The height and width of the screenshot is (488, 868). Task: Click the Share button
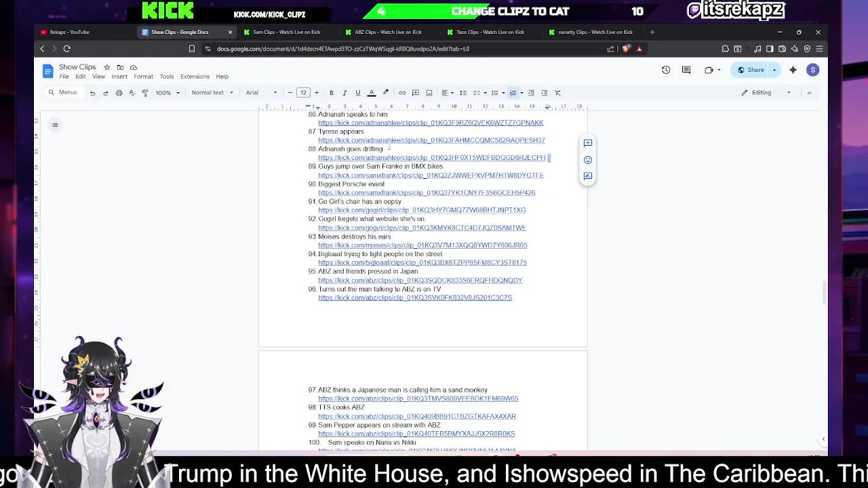tap(751, 70)
